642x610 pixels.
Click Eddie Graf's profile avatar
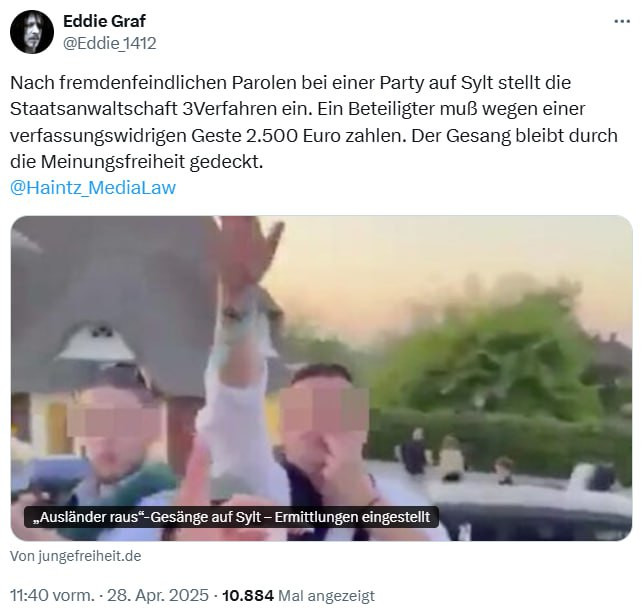pos(32,32)
